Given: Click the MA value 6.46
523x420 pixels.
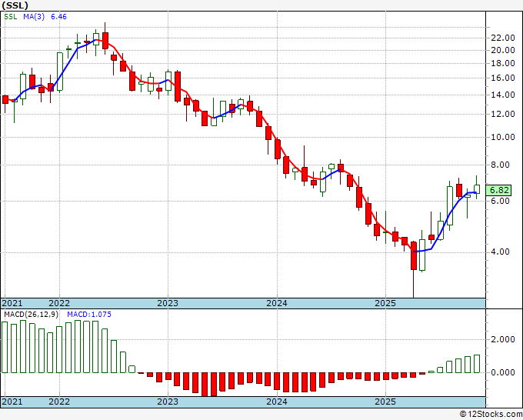Looking at the screenshot, I should [58, 16].
